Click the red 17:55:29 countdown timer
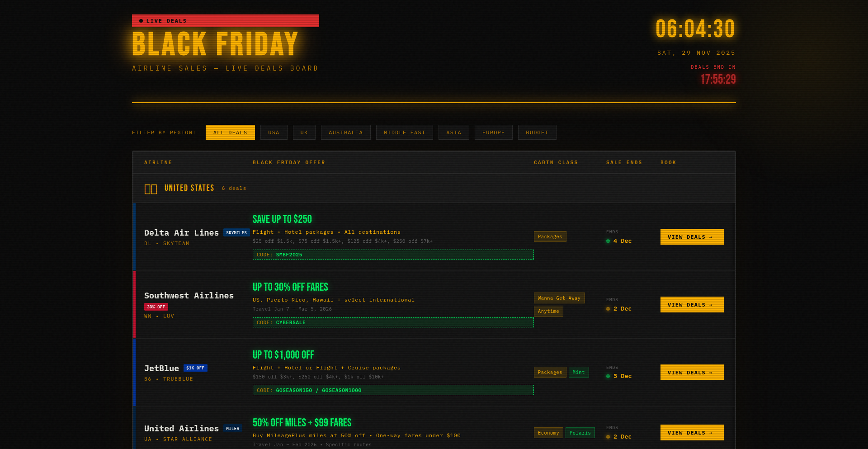 coord(718,80)
